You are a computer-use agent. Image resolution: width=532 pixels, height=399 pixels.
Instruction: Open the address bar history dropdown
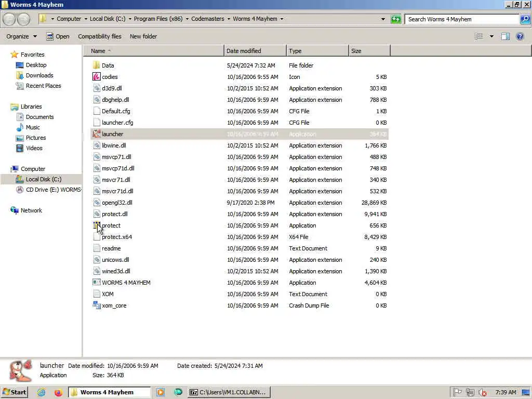coord(383,19)
